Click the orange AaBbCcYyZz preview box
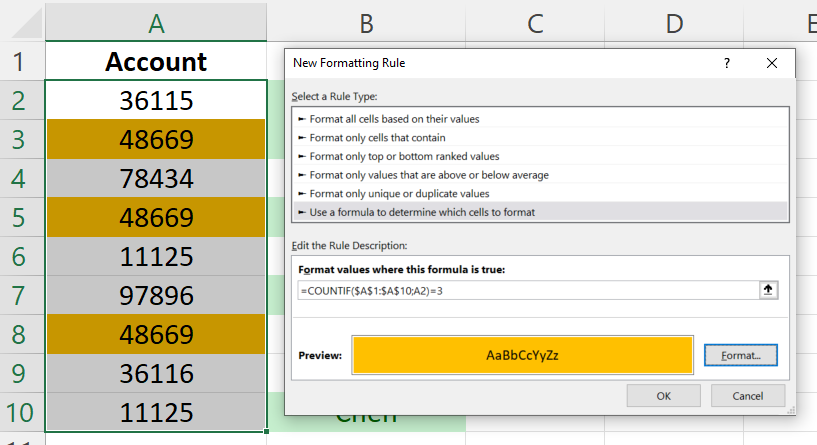817x445 pixels. (x=522, y=355)
